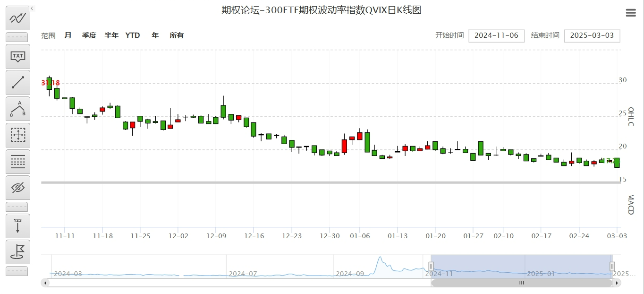Click the 2024-03 label in the navigator
The height and width of the screenshot is (294, 644).
pos(68,274)
